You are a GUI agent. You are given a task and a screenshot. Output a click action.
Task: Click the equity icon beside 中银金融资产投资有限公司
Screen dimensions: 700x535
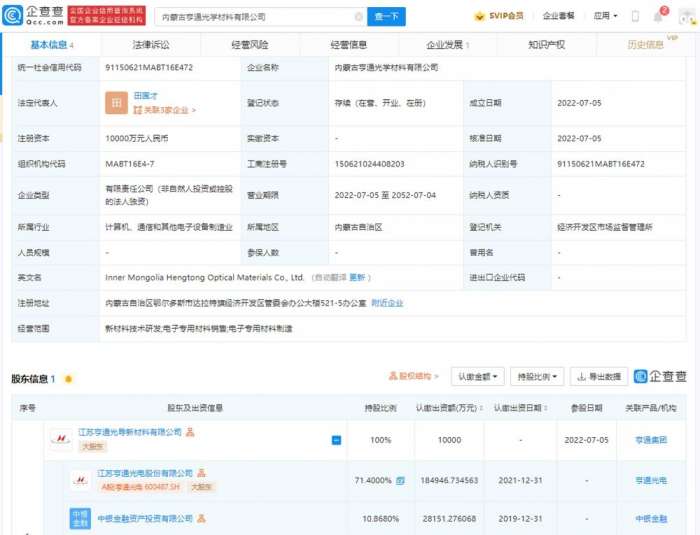(201, 518)
